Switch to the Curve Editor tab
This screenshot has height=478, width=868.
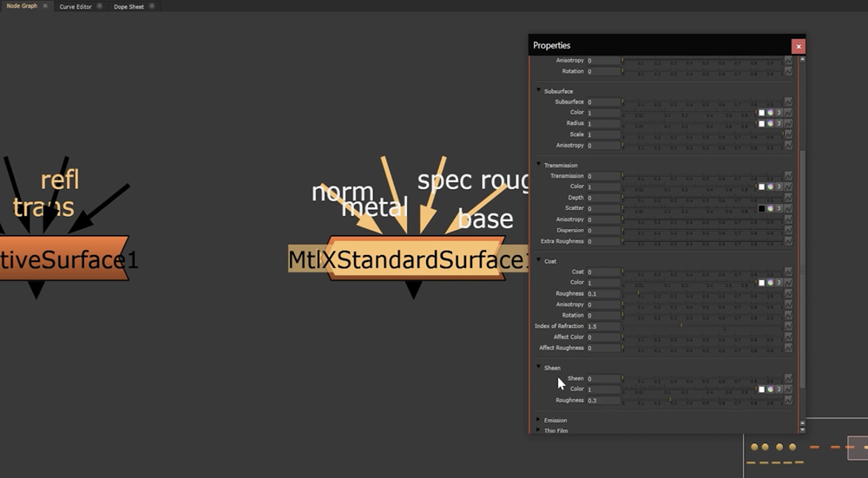click(x=75, y=6)
